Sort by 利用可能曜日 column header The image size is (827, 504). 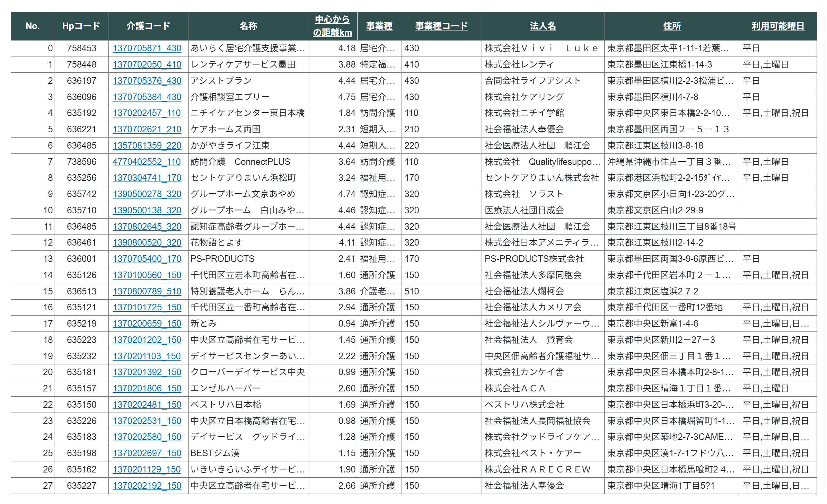[778, 26]
